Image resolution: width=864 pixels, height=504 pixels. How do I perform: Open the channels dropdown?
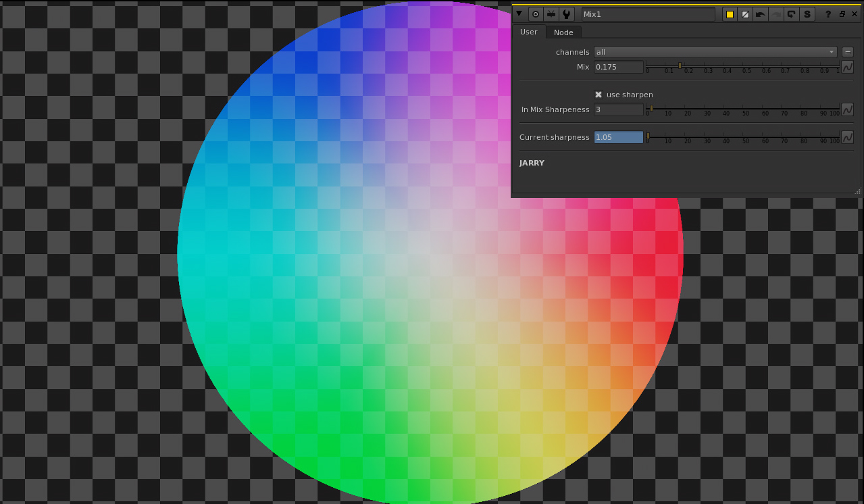coord(715,52)
